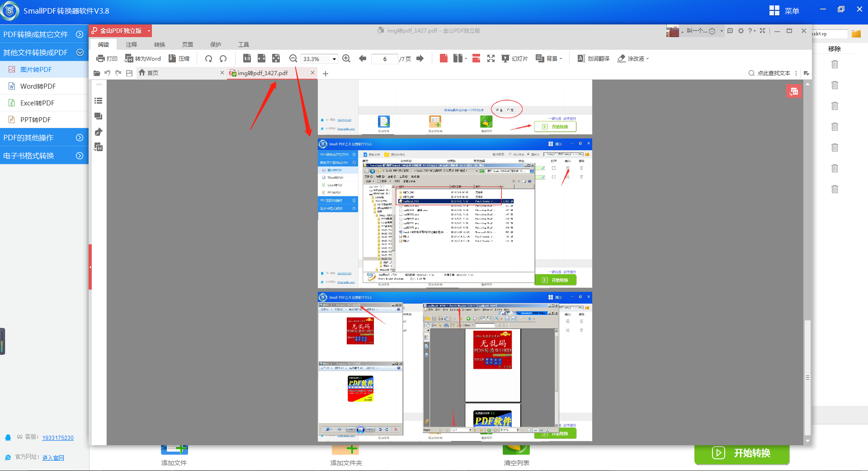Open the SmallPDF 菜单 grid menu
This screenshot has width=868, height=471.
click(x=784, y=10)
